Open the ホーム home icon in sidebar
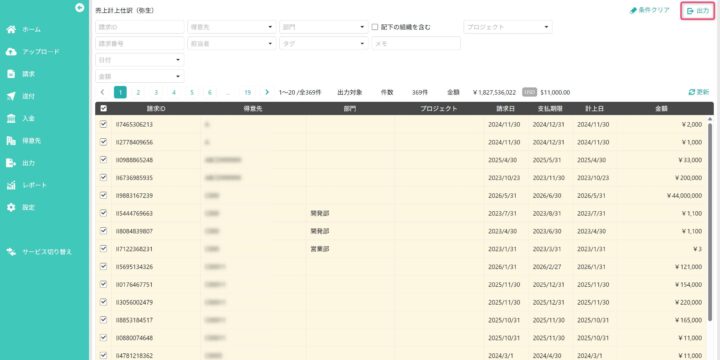The image size is (720, 360). click(11, 29)
